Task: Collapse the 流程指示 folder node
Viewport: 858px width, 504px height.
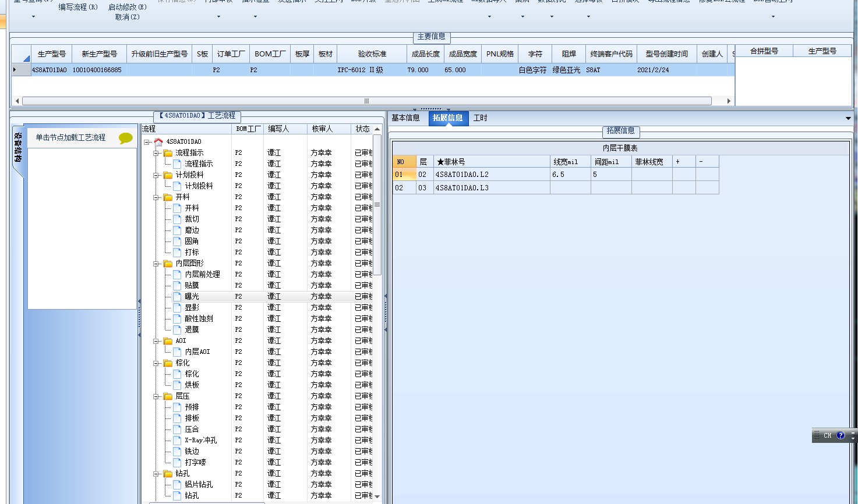Action: coord(157,153)
